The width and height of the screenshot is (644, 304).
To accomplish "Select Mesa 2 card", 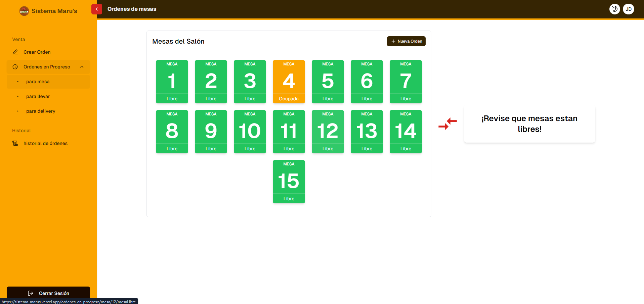I will (x=211, y=82).
